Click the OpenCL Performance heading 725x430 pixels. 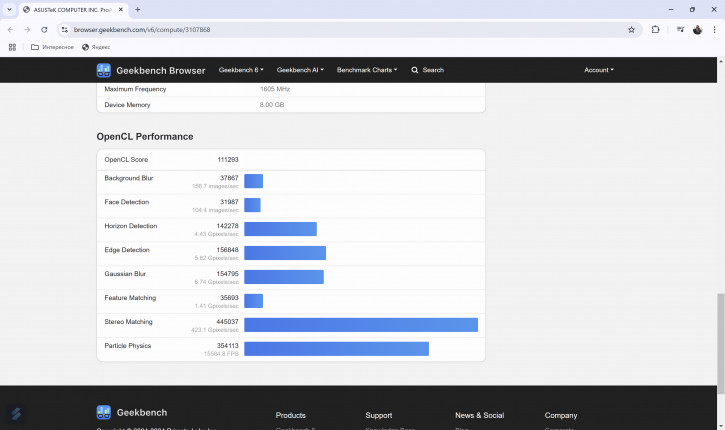[145, 136]
